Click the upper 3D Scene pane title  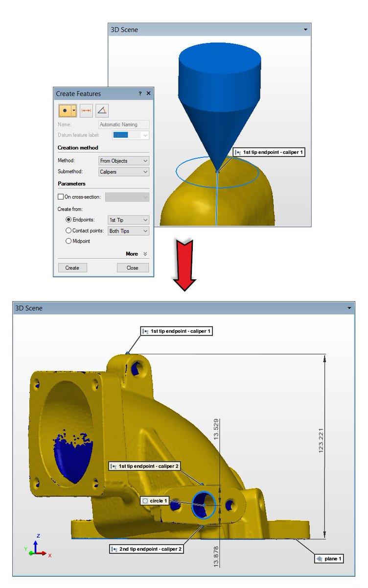click(x=124, y=30)
